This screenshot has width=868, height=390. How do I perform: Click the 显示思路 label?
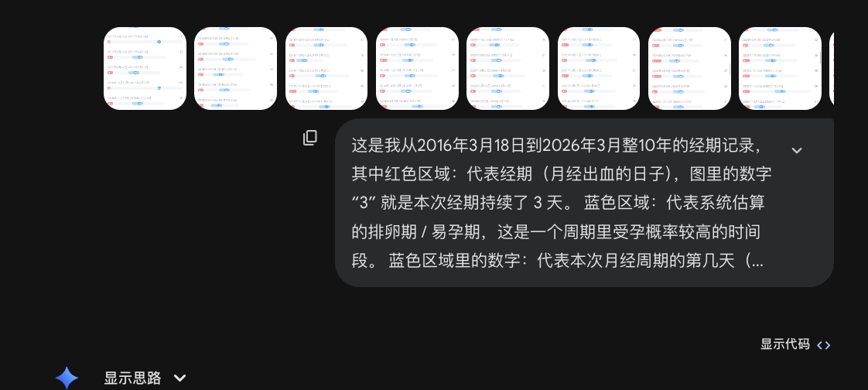click(x=133, y=378)
